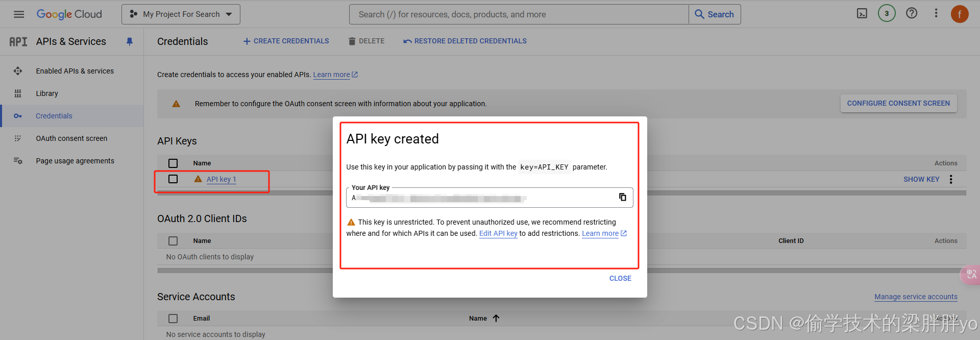Click the warning icon beside API key 1
Screen dimensions: 980x340
tap(198, 179)
